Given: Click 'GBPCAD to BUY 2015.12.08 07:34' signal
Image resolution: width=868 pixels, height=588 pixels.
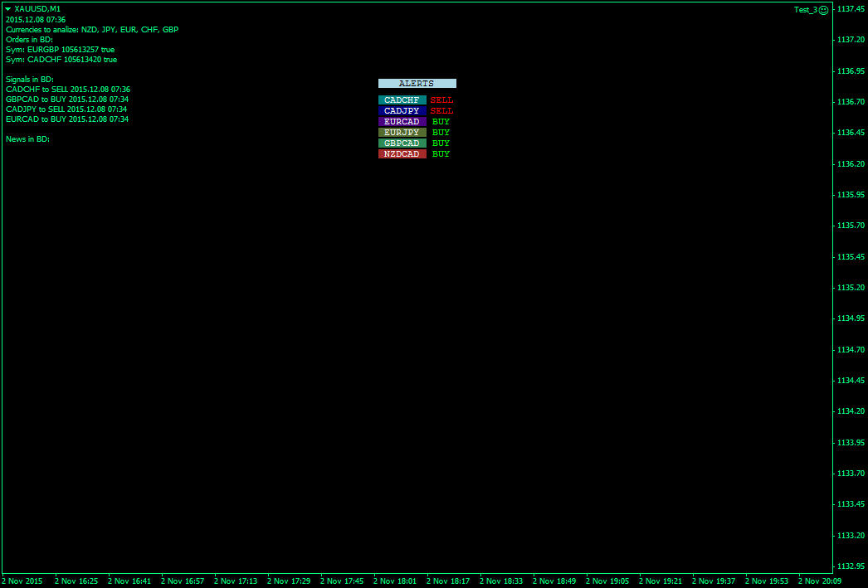Looking at the screenshot, I should pyautogui.click(x=67, y=99).
